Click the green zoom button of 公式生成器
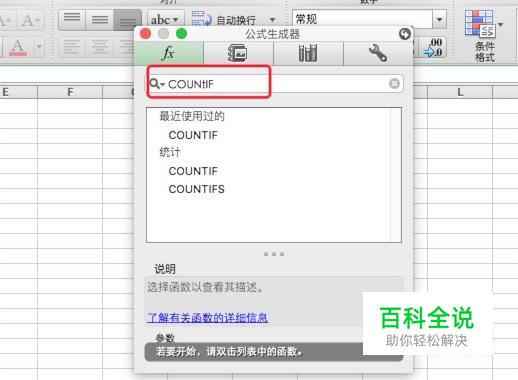 coord(181,34)
